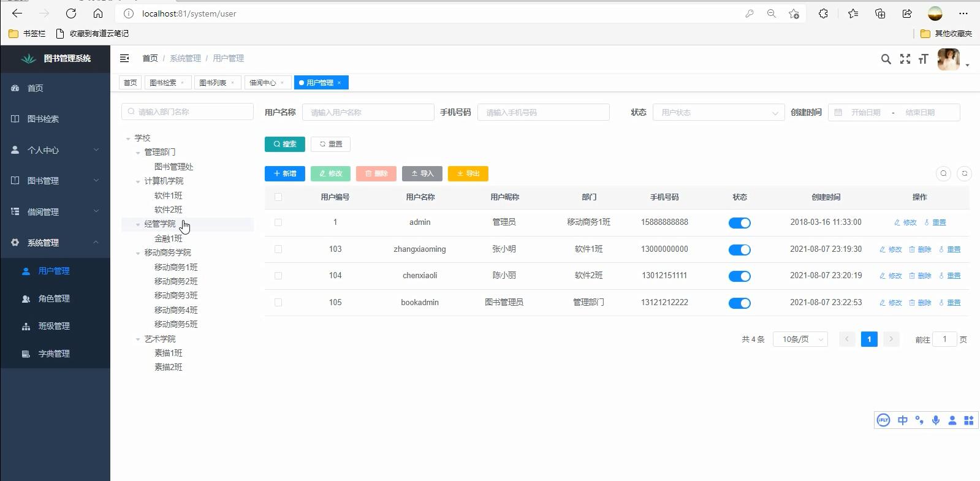The width and height of the screenshot is (980, 481).
Task: Select 软件1班 in the department tree
Action: (169, 195)
